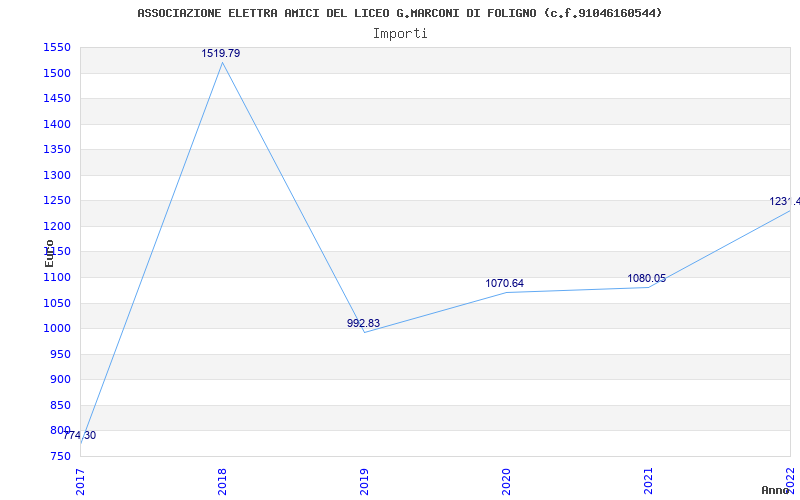This screenshot has width=800, height=500.
Task: Select the 1070.64 data label
Action: 505,283
